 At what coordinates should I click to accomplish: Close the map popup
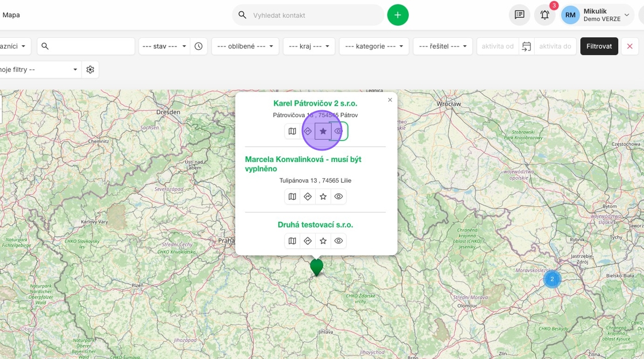[x=390, y=100]
